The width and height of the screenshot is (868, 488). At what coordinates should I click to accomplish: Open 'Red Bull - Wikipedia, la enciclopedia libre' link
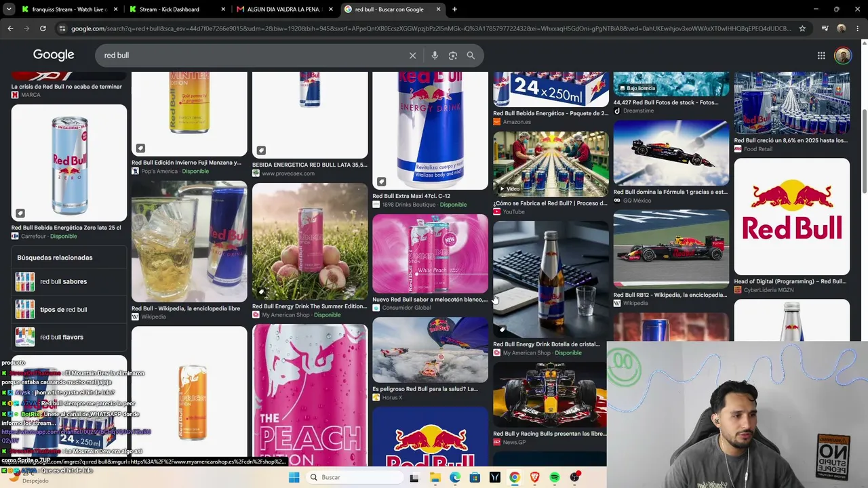tap(186, 308)
